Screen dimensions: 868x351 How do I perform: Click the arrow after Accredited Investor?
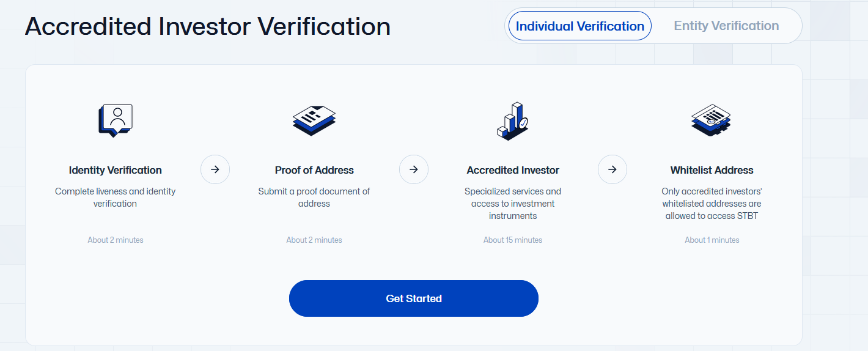[612, 169]
